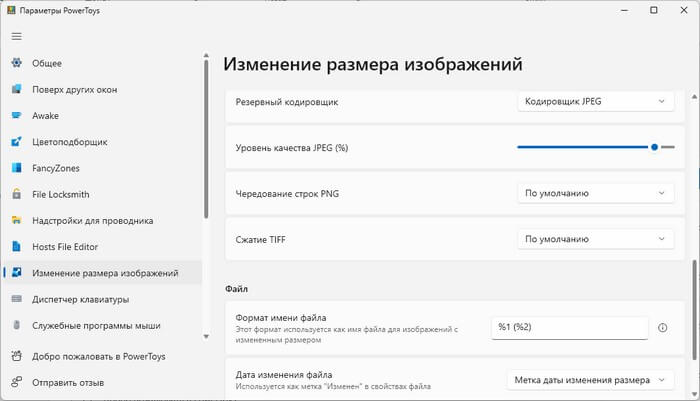Open Сжатие TIFF dropdown
The height and width of the screenshot is (401, 700).
tap(596, 239)
